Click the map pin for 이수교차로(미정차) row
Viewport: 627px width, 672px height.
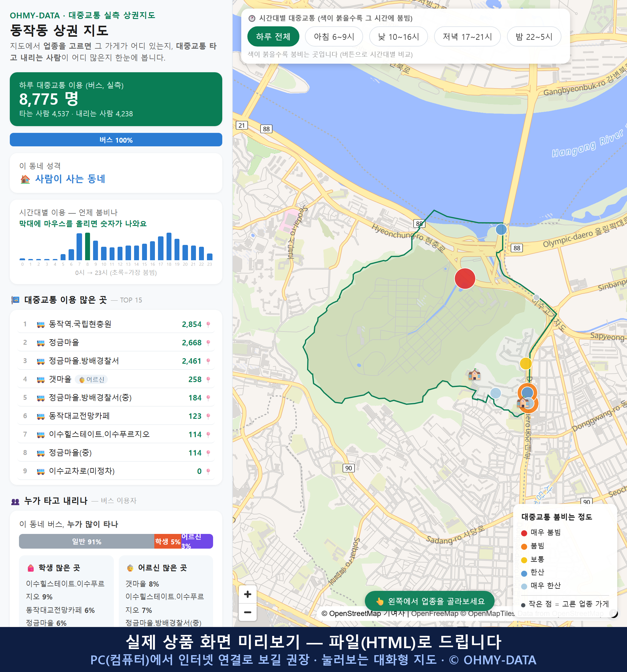point(208,471)
